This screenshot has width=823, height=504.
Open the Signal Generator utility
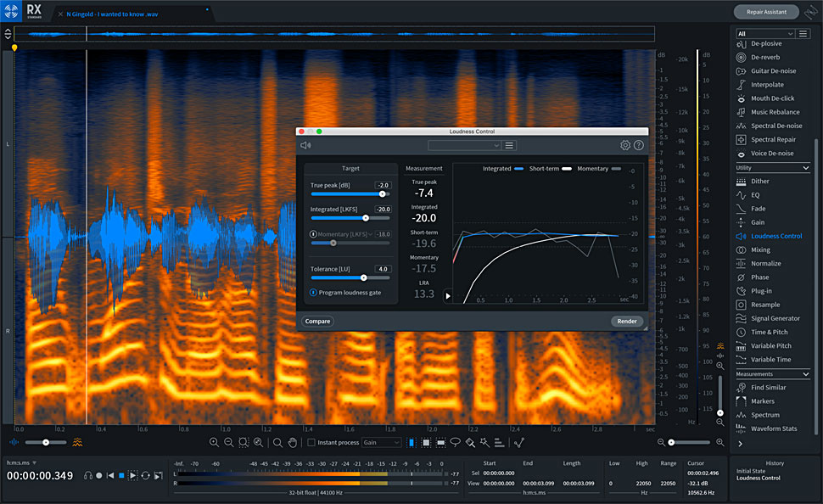click(775, 318)
